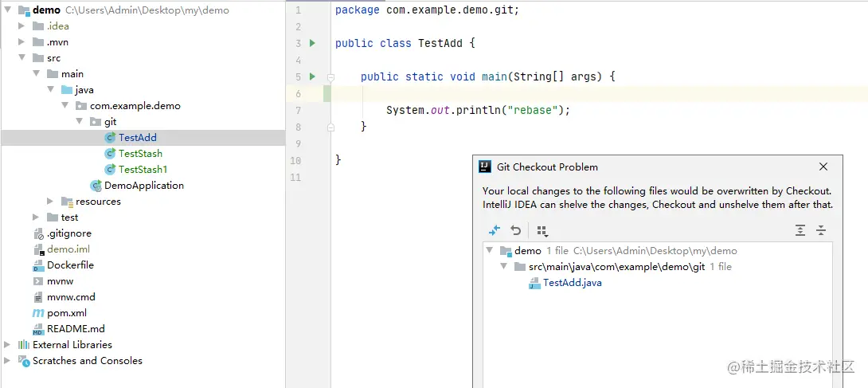This screenshot has height=388, width=868.
Task: Select the README.md file
Action: point(76,329)
